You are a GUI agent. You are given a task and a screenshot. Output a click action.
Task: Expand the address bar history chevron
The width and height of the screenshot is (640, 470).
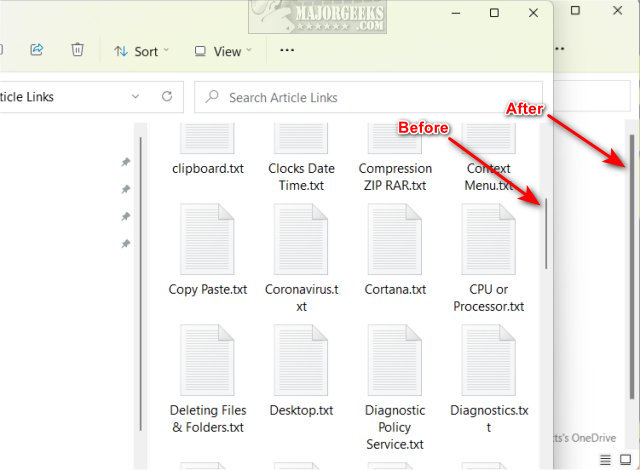click(136, 97)
